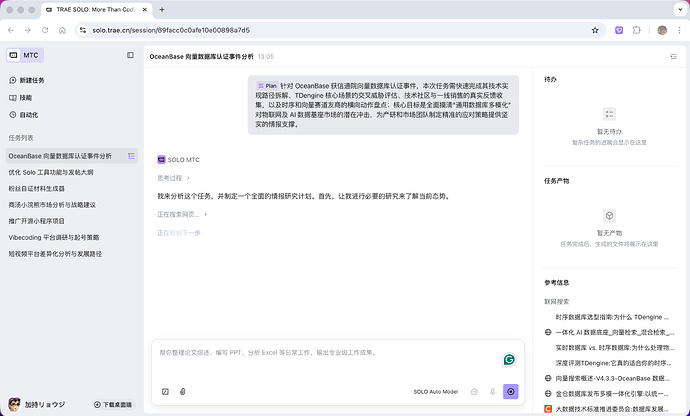The image size is (690, 416).
Task: Reload the page with refresh icon
Action: [x=45, y=30]
